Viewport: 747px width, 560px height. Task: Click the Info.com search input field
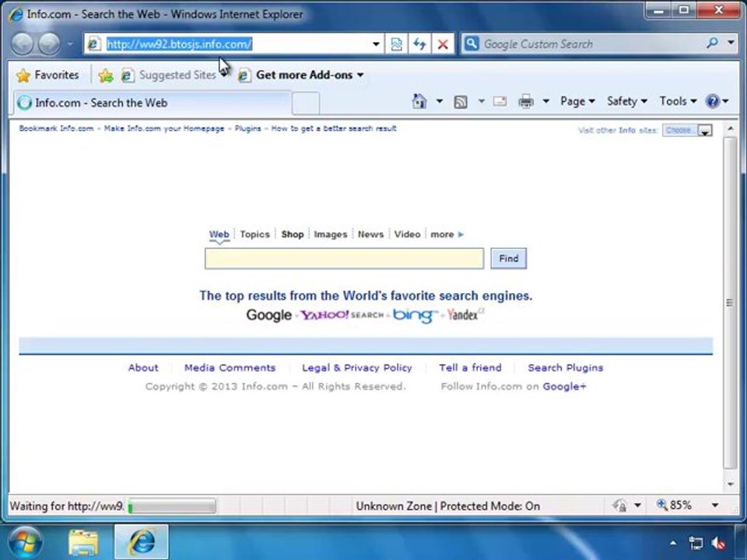coord(345,258)
